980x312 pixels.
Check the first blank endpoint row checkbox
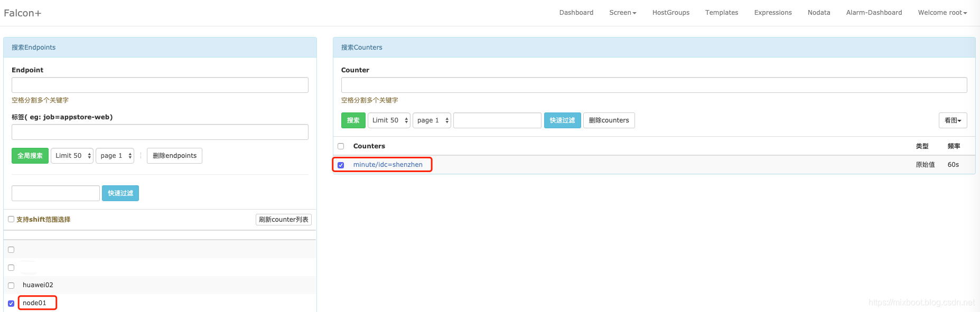[11, 250]
